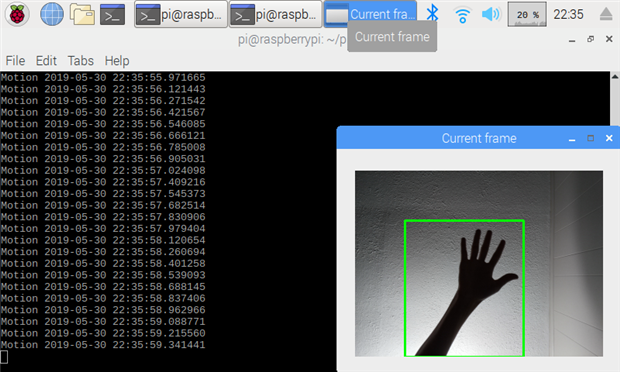The image size is (620, 372).
Task: Click the 22:35 panel clock
Action: pyautogui.click(x=568, y=15)
